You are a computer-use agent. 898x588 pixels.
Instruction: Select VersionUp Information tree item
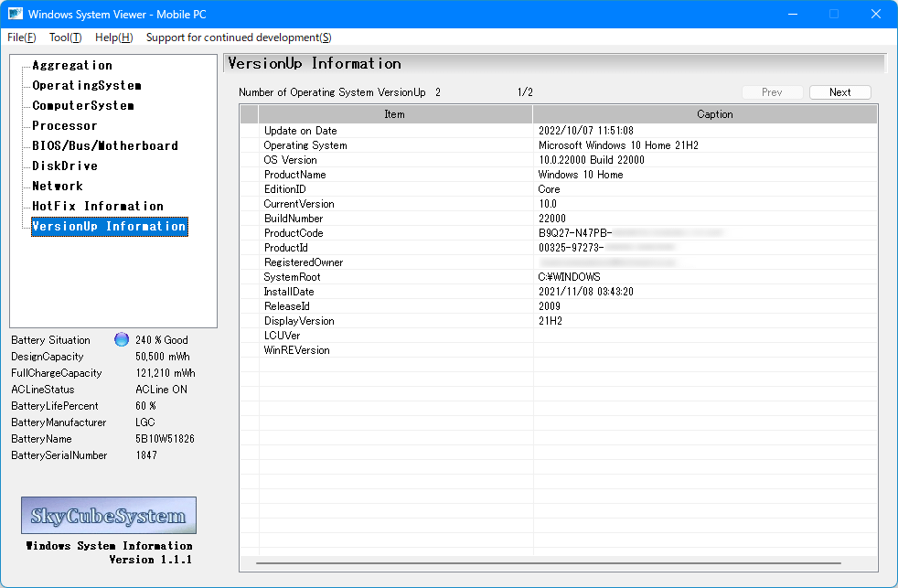pyautogui.click(x=110, y=226)
